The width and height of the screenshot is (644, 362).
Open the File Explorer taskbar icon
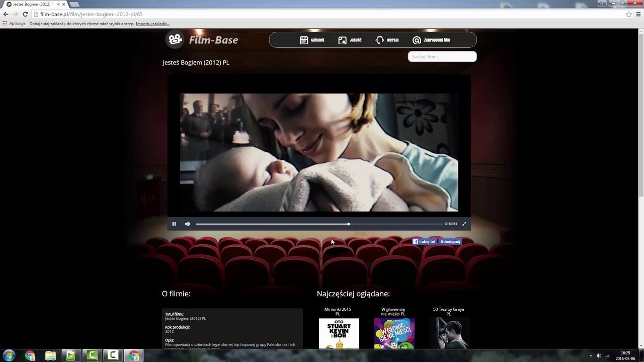tap(50, 355)
